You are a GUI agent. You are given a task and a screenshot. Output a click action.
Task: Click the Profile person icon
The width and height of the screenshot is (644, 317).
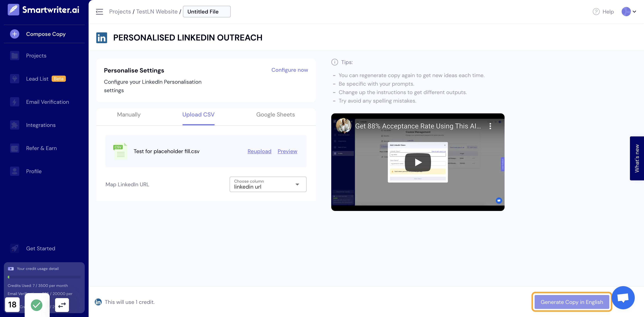(x=14, y=171)
